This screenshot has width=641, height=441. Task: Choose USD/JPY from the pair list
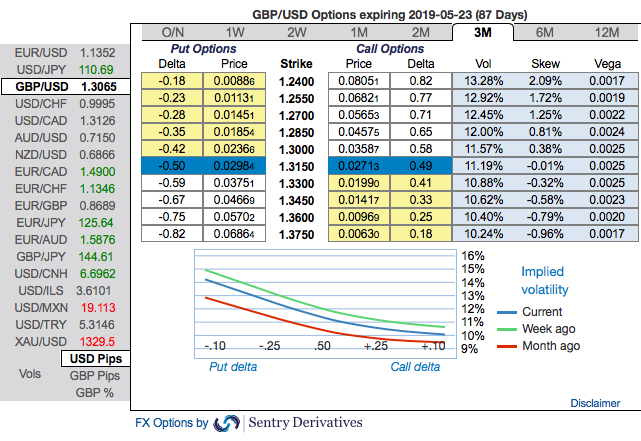click(x=65, y=70)
